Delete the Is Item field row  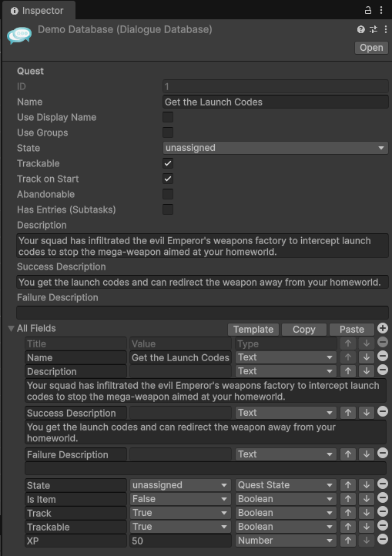[x=383, y=497]
